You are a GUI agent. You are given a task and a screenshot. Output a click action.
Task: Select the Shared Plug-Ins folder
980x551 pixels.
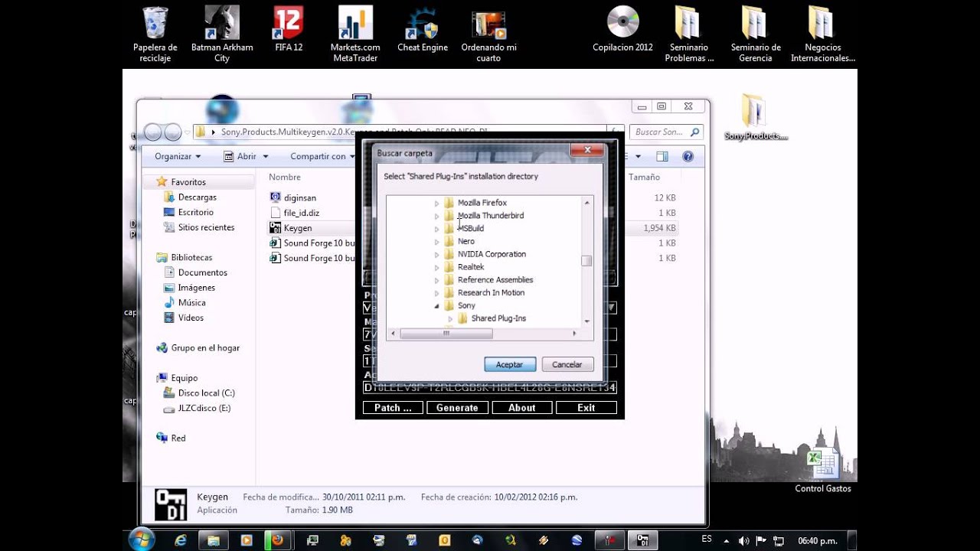point(498,318)
